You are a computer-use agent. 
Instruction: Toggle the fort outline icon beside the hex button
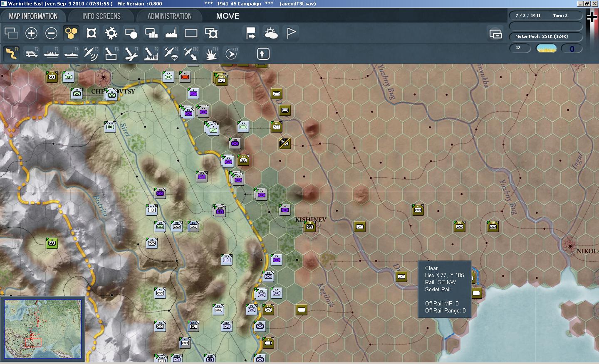point(91,33)
